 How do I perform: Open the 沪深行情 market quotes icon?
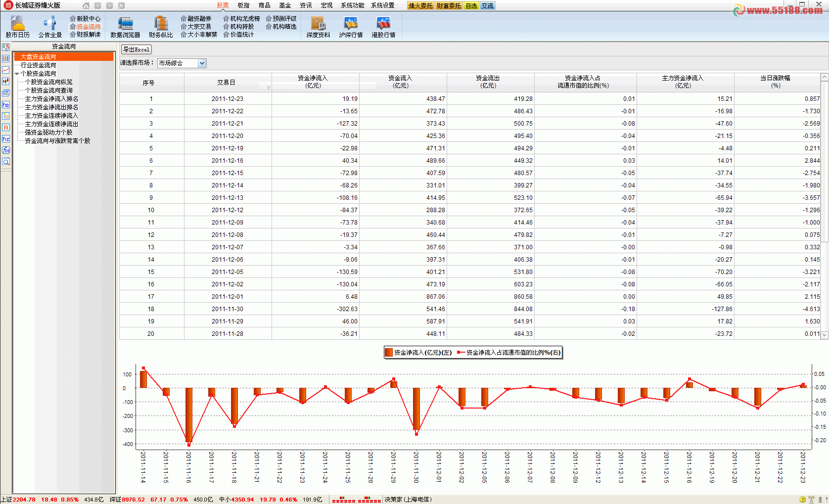[x=351, y=27]
